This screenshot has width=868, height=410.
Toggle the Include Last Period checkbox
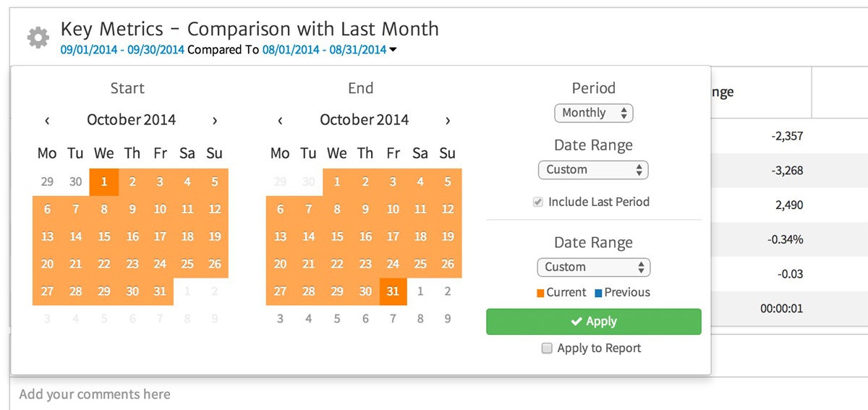pyautogui.click(x=538, y=202)
